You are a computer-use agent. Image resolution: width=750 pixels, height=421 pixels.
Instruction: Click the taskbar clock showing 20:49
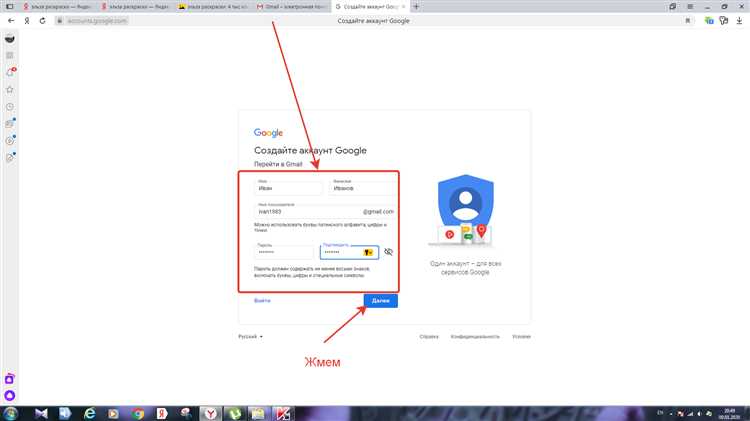point(729,414)
